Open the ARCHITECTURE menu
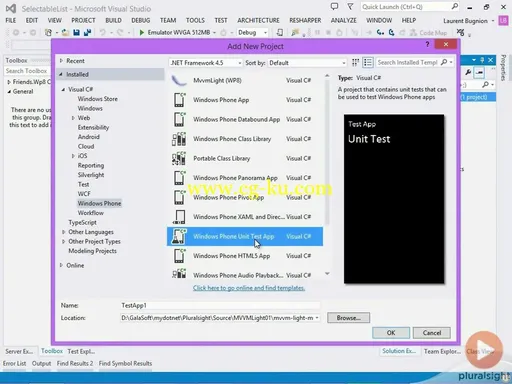The image size is (512, 384). (x=258, y=20)
